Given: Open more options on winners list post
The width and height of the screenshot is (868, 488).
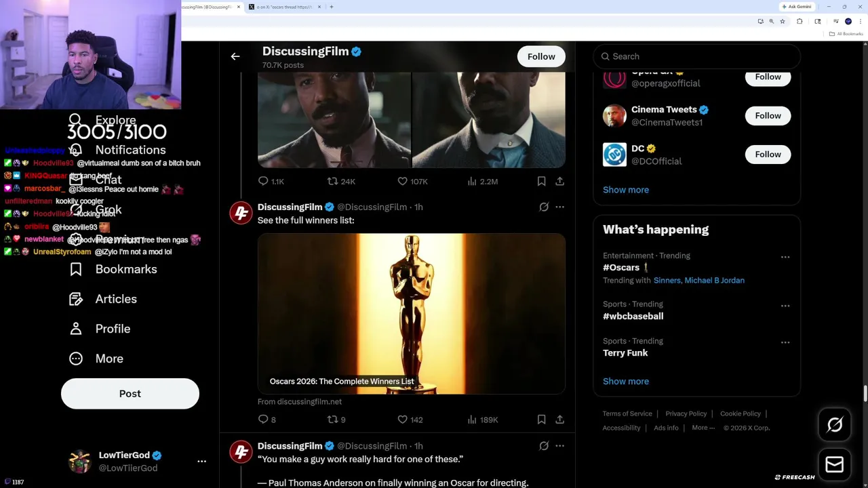Looking at the screenshot, I should 559,207.
